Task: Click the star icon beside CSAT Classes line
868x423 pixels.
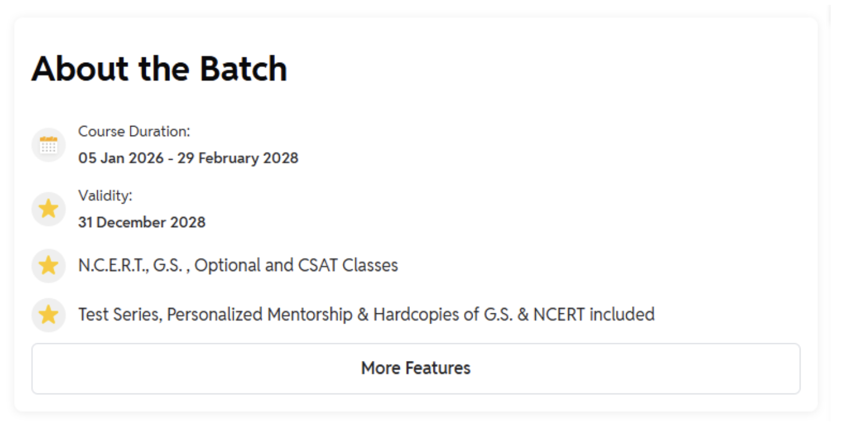Action: click(x=48, y=266)
